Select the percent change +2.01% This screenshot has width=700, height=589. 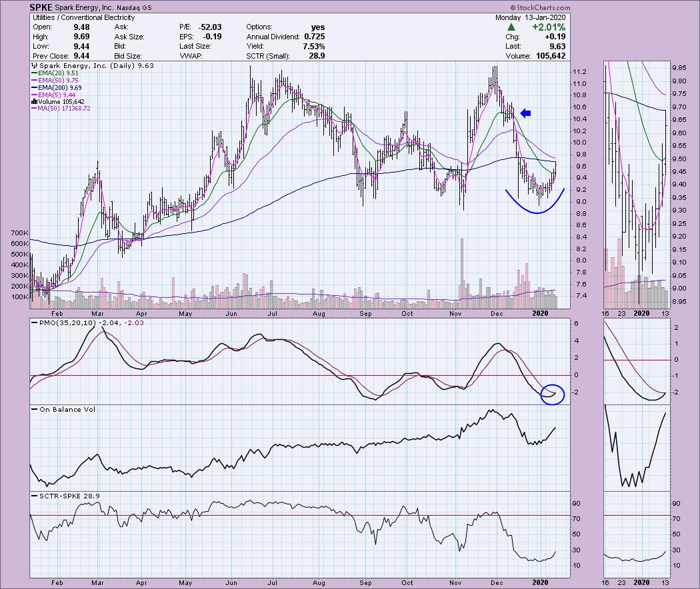(549, 27)
